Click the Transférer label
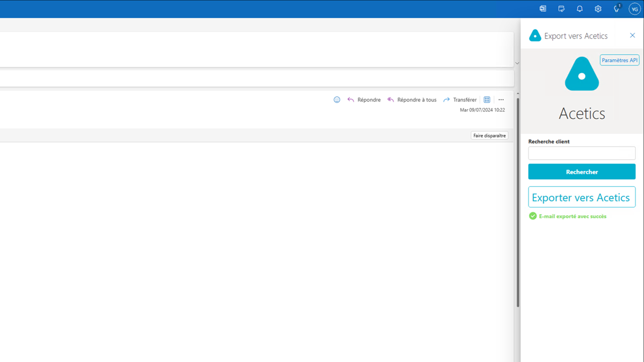The height and width of the screenshot is (362, 644). click(465, 100)
